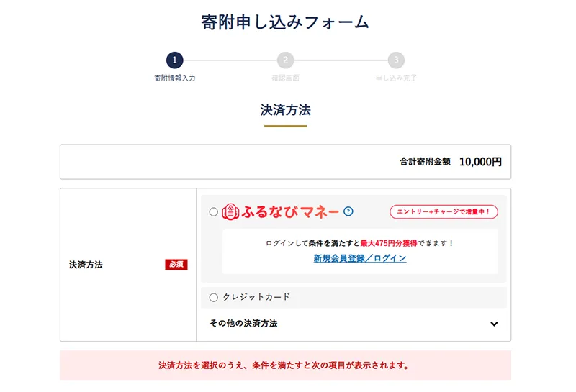Click the ふるなびマネー help question-mark icon
This screenshot has width=576, height=392.
(x=348, y=211)
